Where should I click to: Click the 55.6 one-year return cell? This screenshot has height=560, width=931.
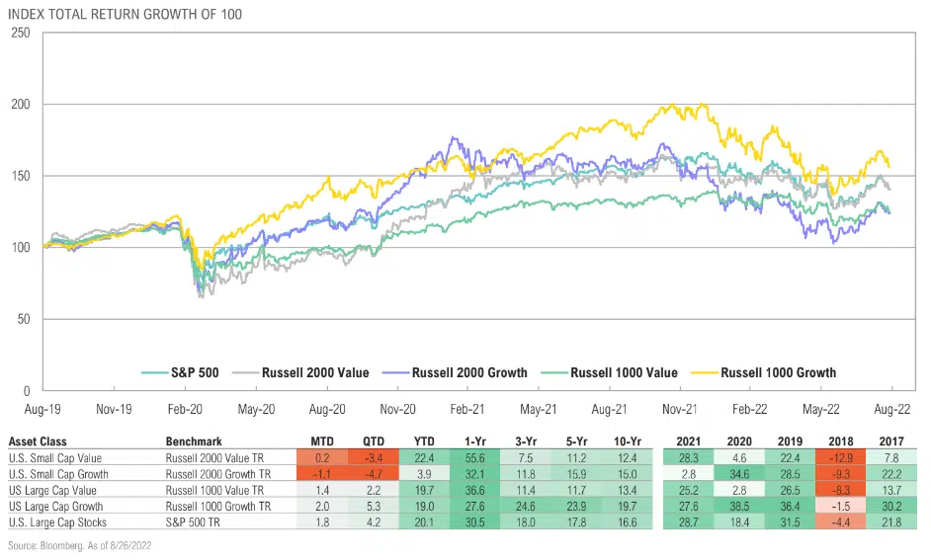[468, 457]
